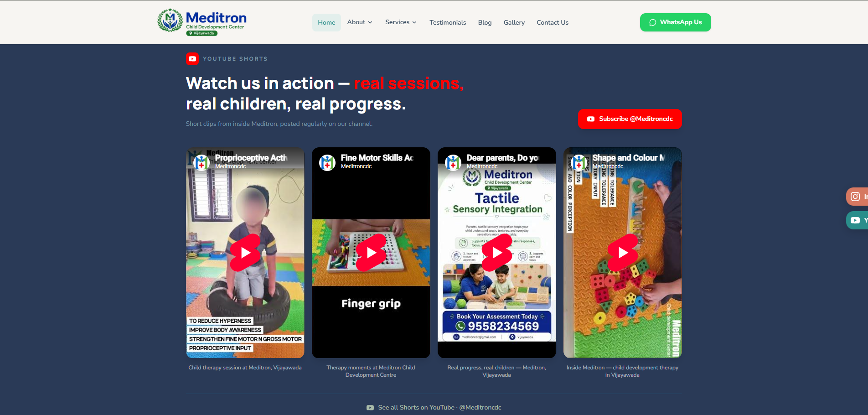Open the Proprioceptive Activity video title
This screenshot has height=415, width=868.
(x=251, y=158)
